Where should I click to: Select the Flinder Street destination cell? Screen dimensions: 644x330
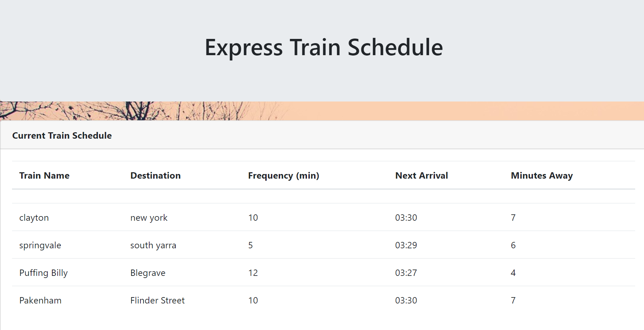[157, 300]
